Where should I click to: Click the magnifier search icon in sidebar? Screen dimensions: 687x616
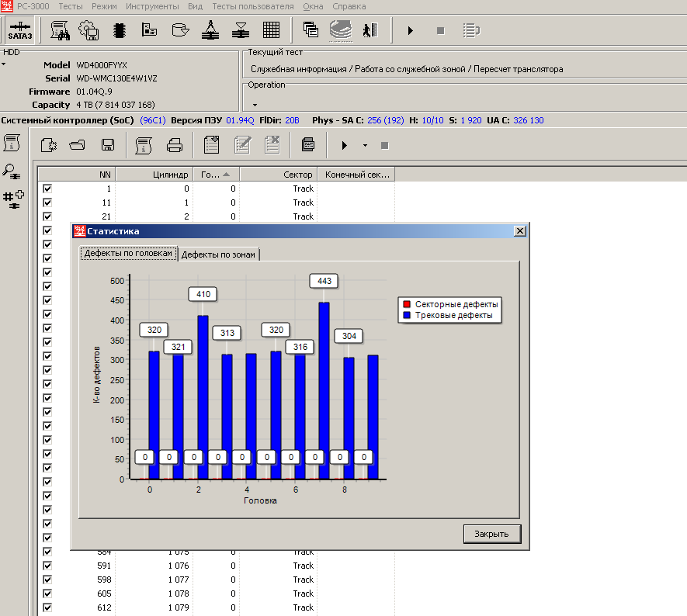[12, 171]
